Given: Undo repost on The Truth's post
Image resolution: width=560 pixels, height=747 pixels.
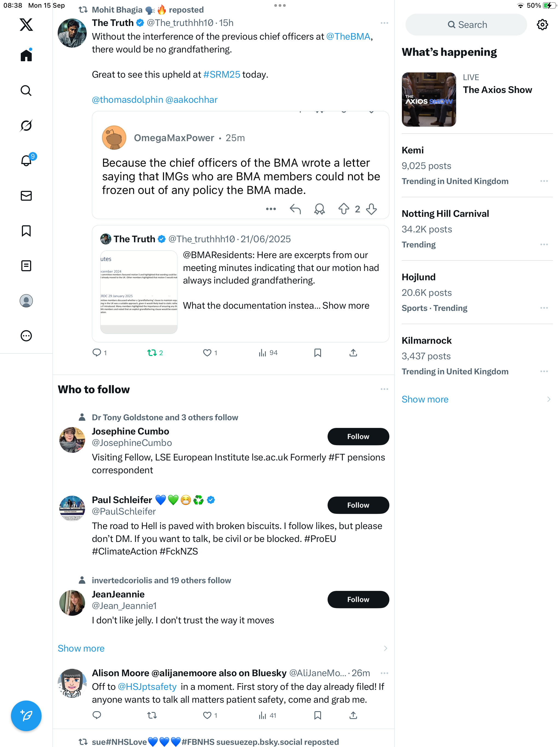Looking at the screenshot, I should tap(152, 353).
